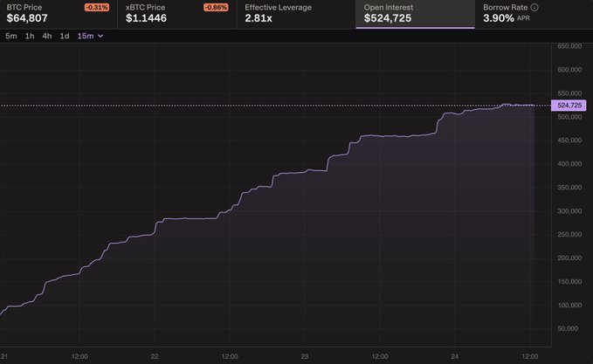The image size is (593, 364).
Task: Click the -0.31% BTC change badge
Action: (97, 7)
